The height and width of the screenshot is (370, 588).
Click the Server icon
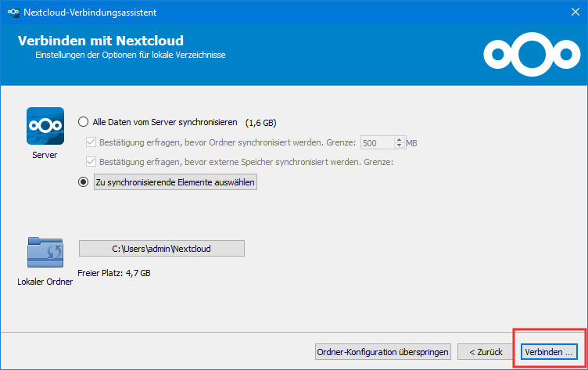tap(45, 125)
